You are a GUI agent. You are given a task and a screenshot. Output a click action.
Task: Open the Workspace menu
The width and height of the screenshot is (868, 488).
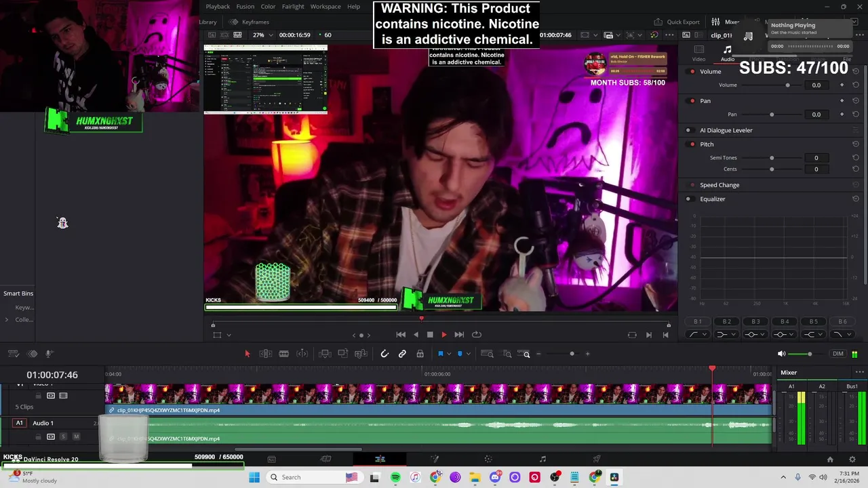click(325, 6)
